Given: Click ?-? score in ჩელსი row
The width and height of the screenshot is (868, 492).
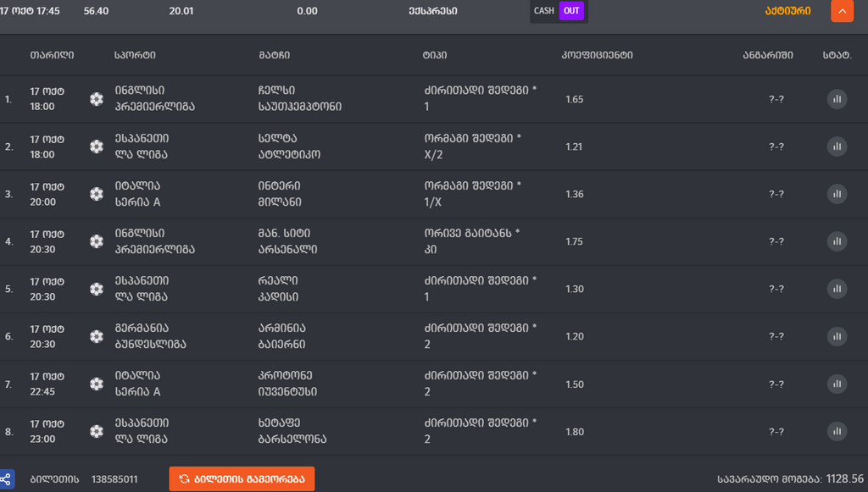Looking at the screenshot, I should click(776, 100).
